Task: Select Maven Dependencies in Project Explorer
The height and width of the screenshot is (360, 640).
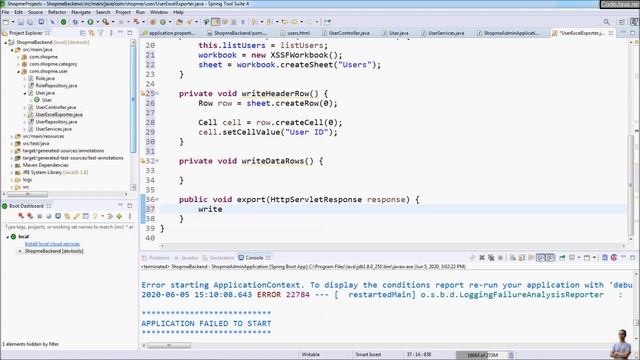Action: click(x=45, y=165)
